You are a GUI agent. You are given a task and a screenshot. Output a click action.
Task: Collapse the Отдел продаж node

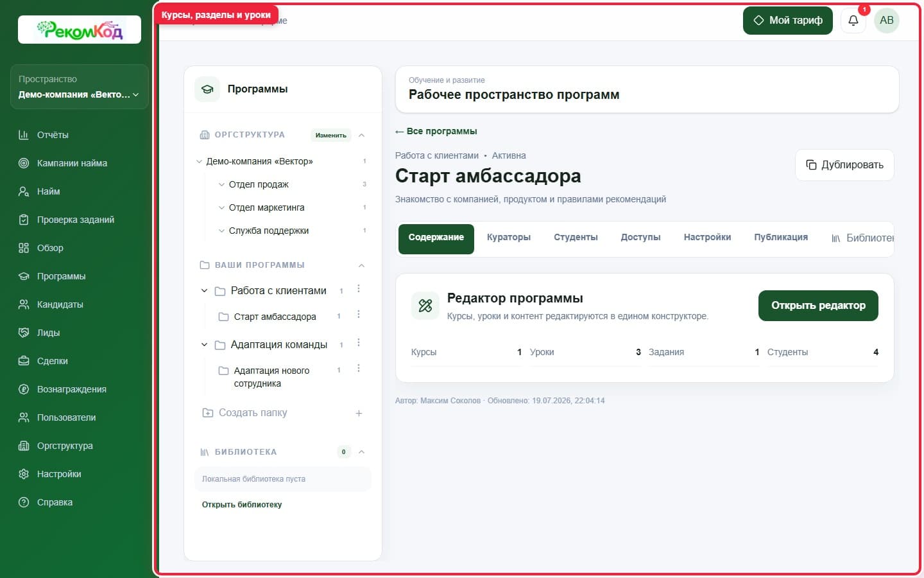coord(221,185)
